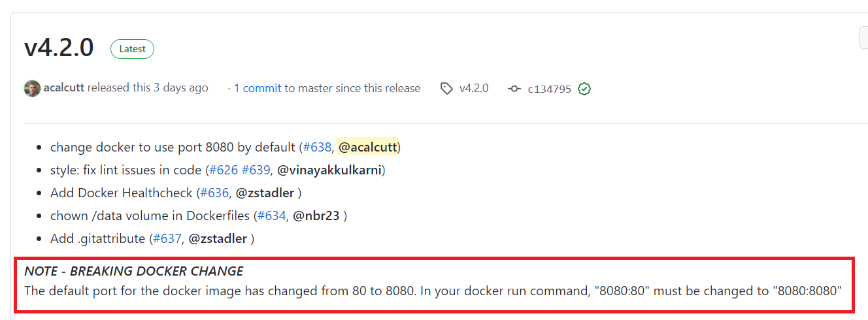868x320 pixels.
Task: Open the .gitattribute pull request #637
Action: click(167, 238)
